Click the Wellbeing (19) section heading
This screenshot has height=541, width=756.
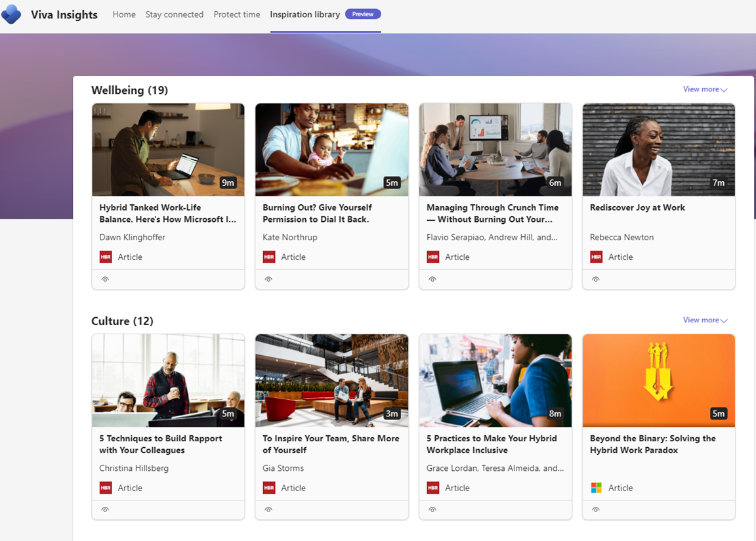tap(130, 90)
